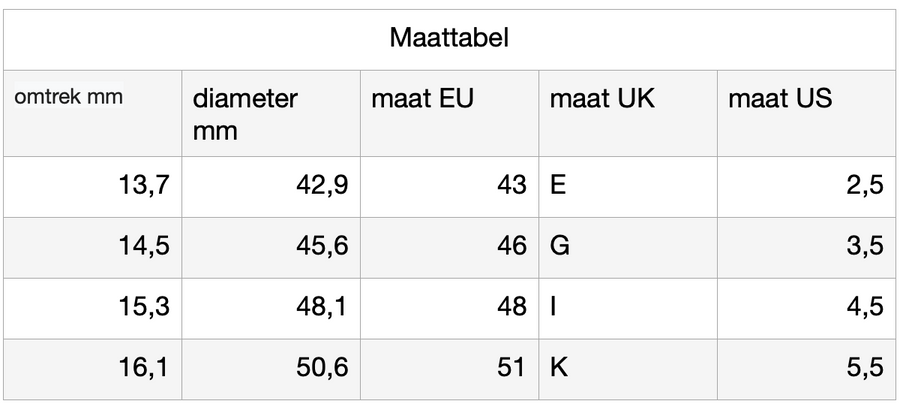
Task: Click the Maattabel table title
Action: [449, 41]
